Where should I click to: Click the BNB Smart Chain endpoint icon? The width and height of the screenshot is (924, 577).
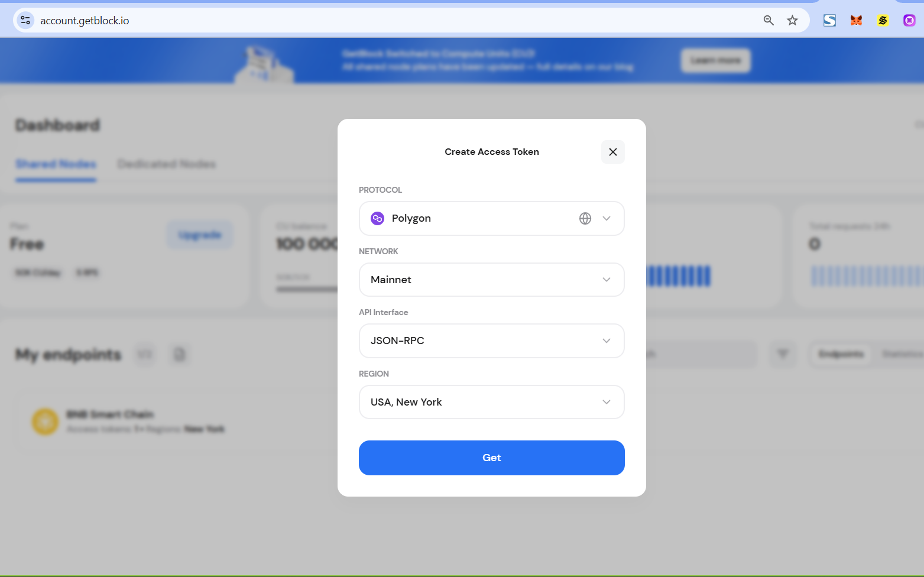click(44, 421)
